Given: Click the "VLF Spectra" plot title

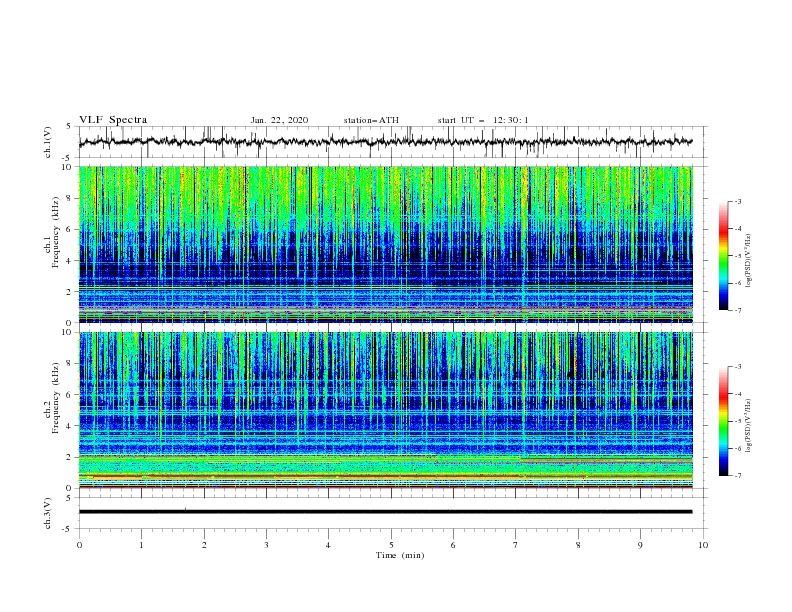Looking at the screenshot, I should point(113,120).
